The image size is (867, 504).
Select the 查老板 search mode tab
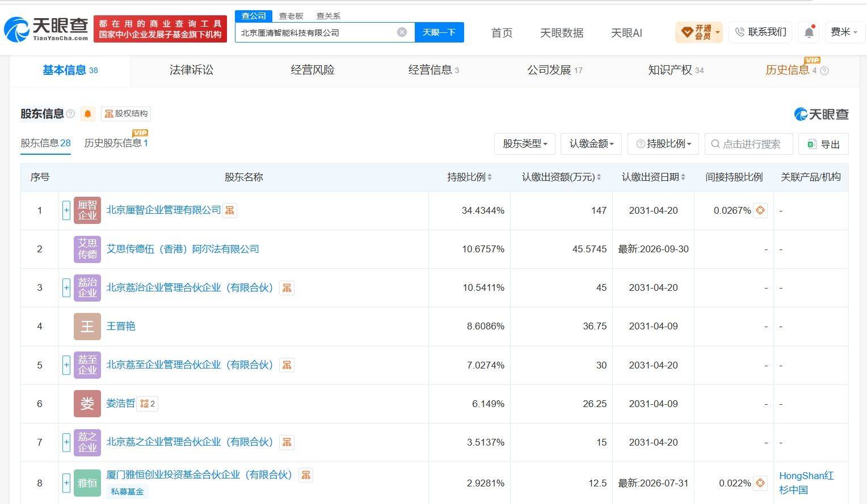(x=291, y=16)
